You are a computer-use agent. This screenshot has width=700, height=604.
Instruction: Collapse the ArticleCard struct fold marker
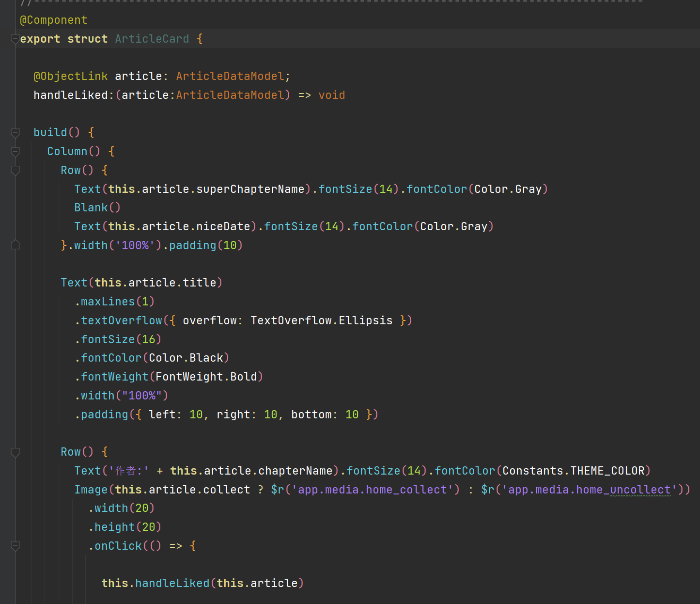coord(16,39)
